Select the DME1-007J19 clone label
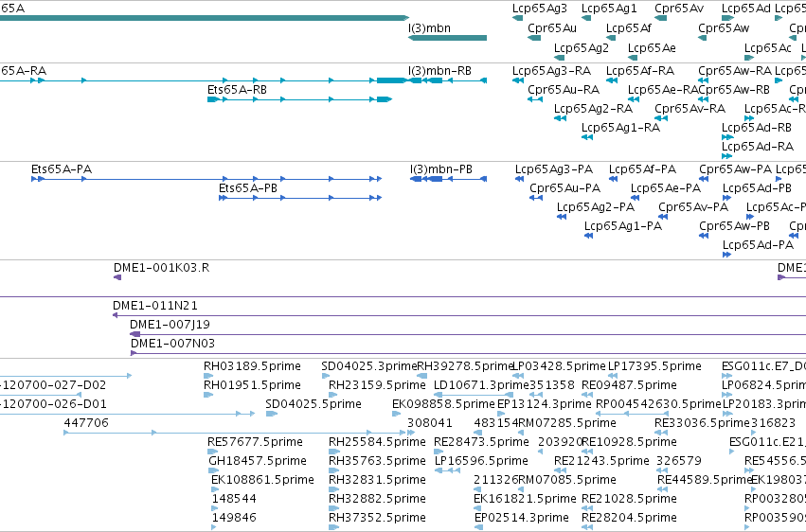 tap(170, 325)
